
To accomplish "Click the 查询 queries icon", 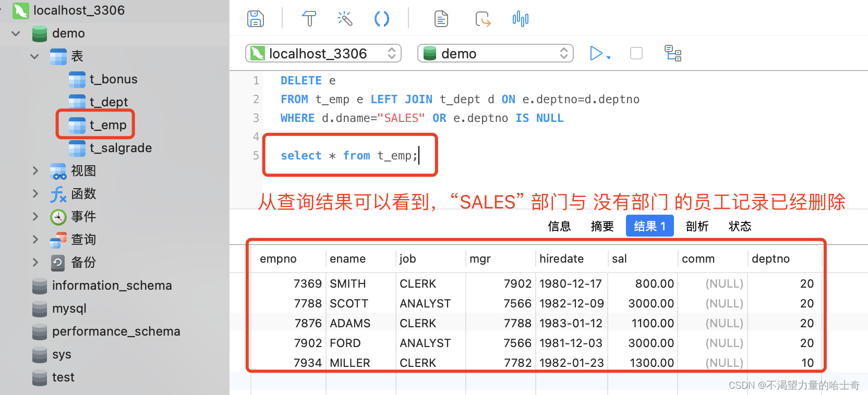I will pos(58,240).
